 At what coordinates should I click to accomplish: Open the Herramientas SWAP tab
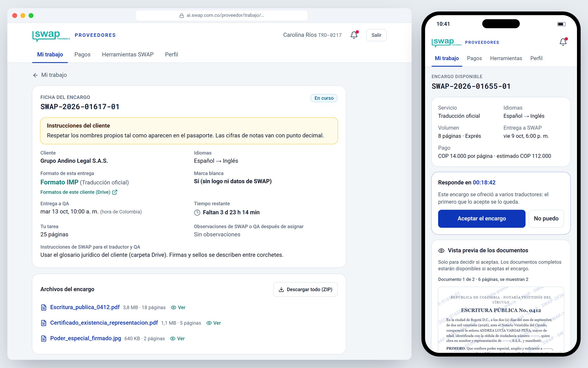point(128,54)
